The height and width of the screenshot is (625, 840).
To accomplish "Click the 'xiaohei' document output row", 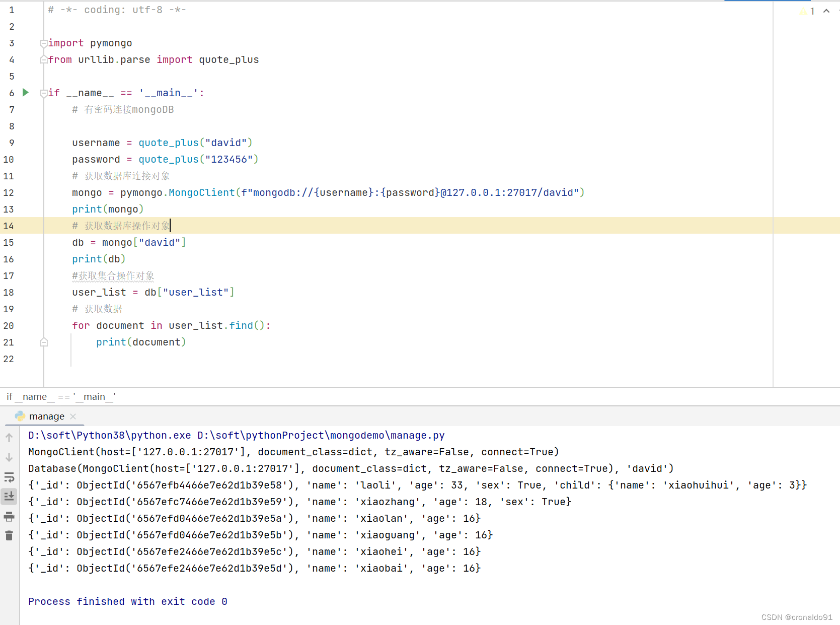I will click(x=255, y=552).
